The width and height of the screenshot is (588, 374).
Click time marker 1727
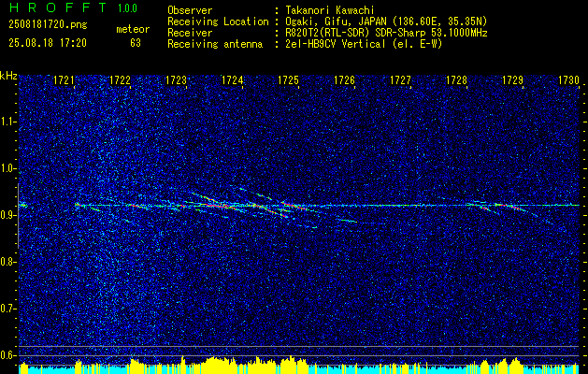(x=400, y=80)
